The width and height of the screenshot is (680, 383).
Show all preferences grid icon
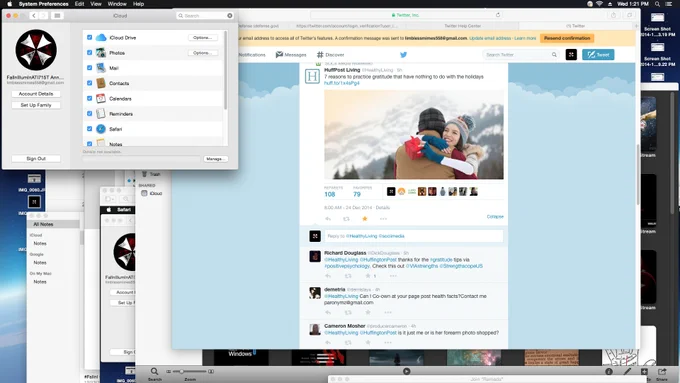point(57,16)
